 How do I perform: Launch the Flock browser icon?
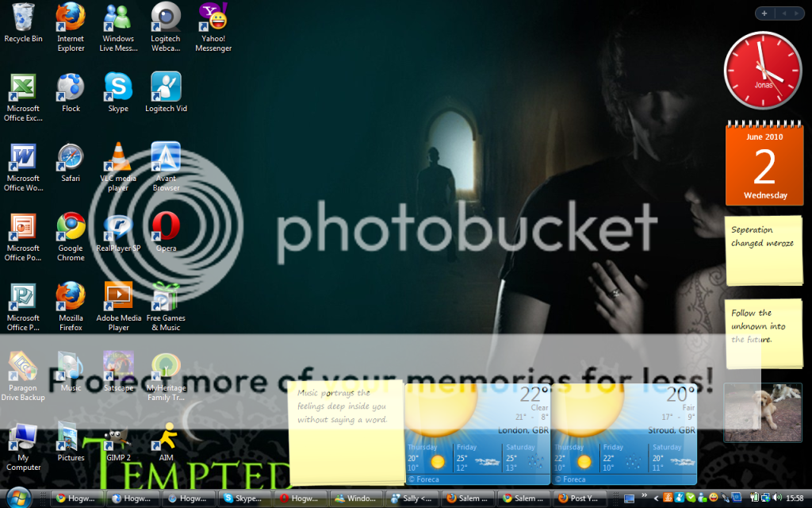pos(71,92)
